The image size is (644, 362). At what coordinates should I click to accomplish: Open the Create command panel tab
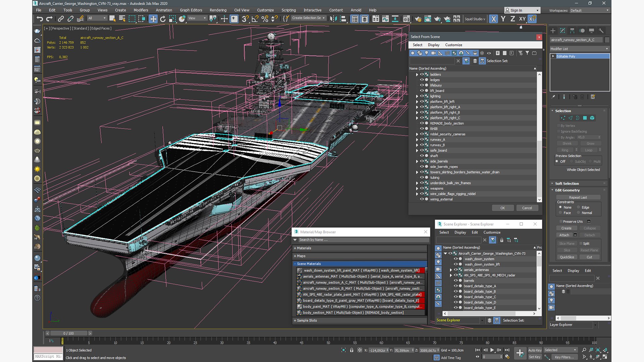pyautogui.click(x=553, y=31)
